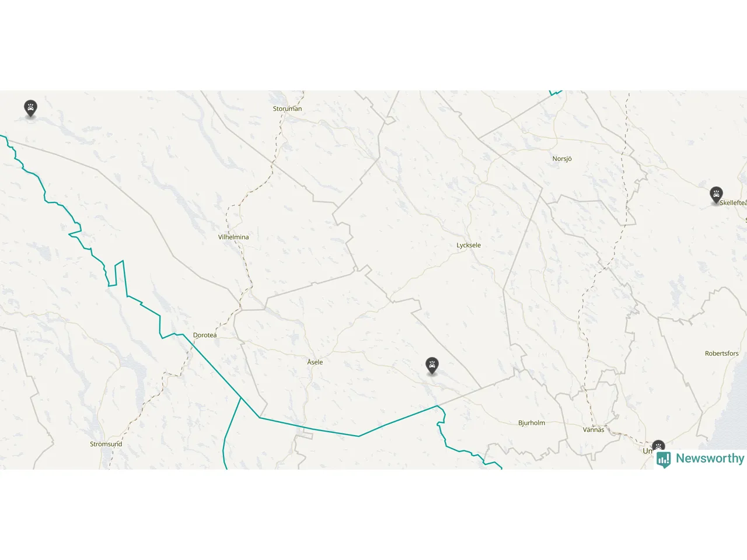
Task: Click the Strömsund town label
Action: [106, 444]
